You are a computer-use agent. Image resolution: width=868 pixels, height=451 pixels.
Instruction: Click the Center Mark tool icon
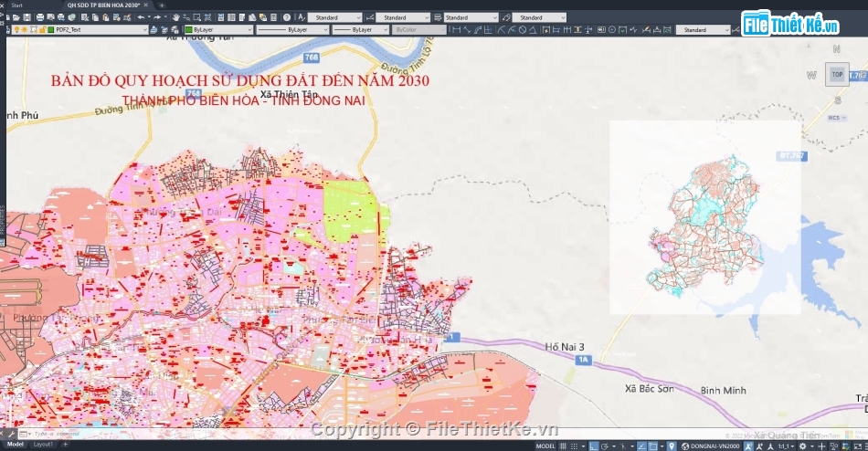point(612,30)
